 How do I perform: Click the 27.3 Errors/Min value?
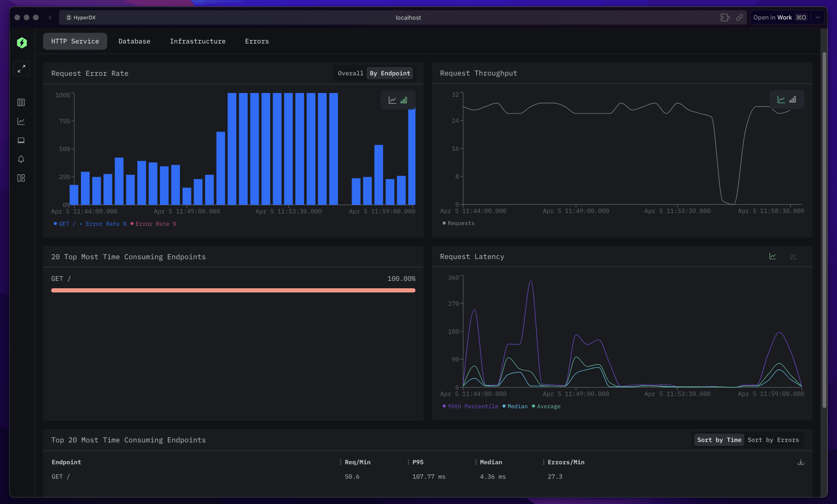tap(555, 477)
